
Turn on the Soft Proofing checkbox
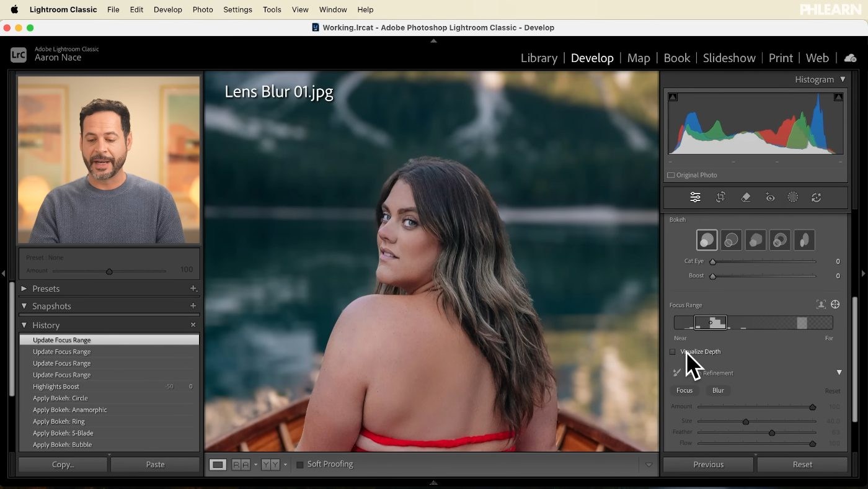tap(300, 464)
